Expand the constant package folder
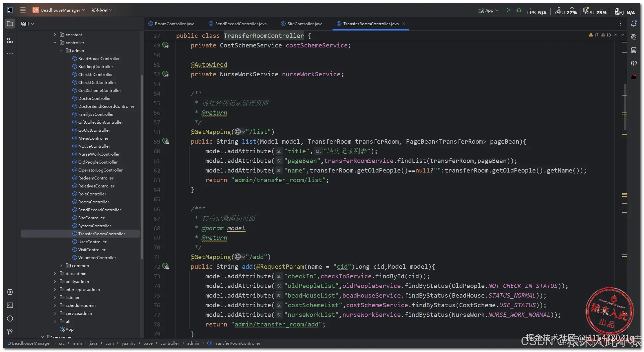 pyautogui.click(x=55, y=35)
